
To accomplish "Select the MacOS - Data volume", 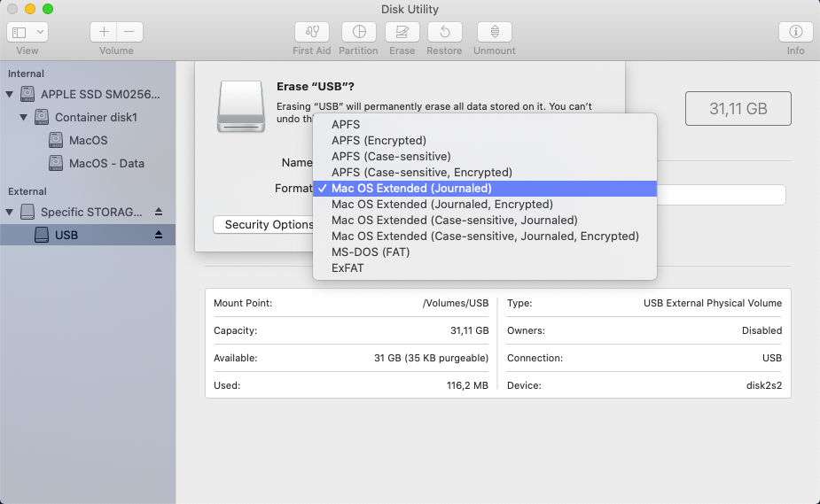I will 88,164.
